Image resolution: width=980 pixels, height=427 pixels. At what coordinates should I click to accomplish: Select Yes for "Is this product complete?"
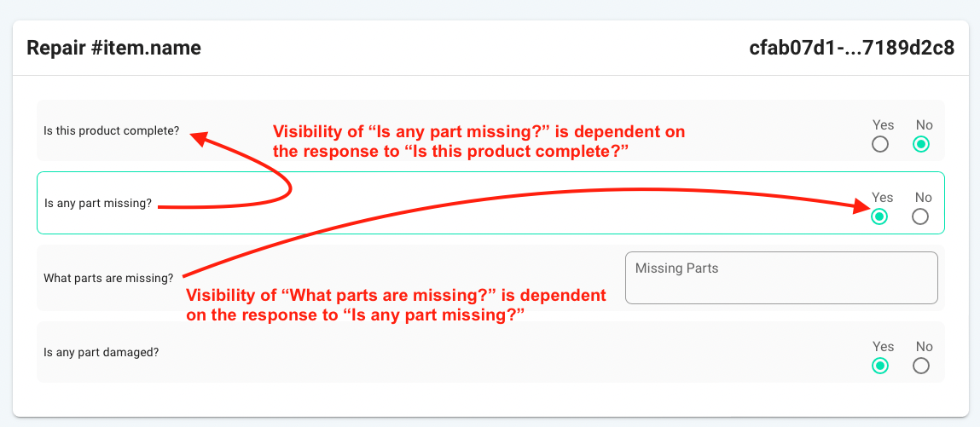coord(880,144)
